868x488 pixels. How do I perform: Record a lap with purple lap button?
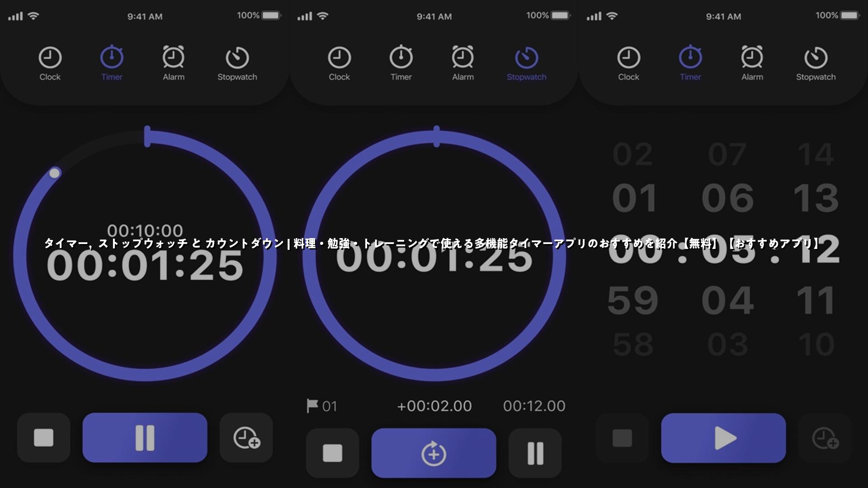tap(434, 453)
